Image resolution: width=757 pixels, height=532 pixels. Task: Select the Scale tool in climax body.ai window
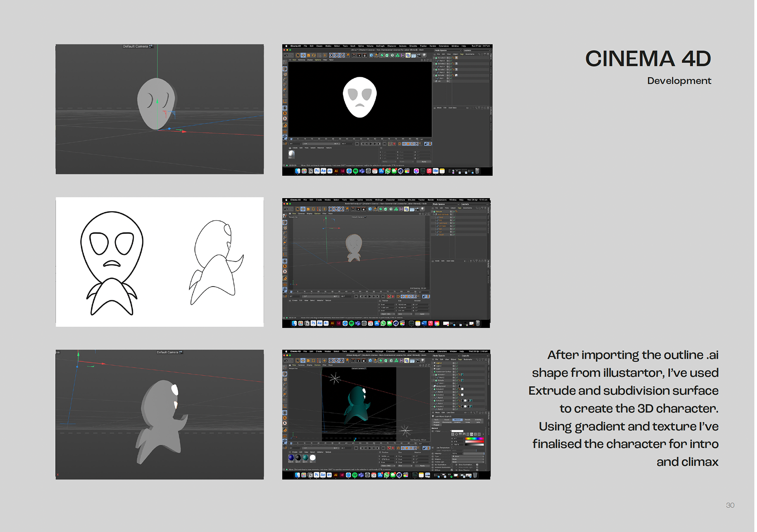(x=308, y=360)
